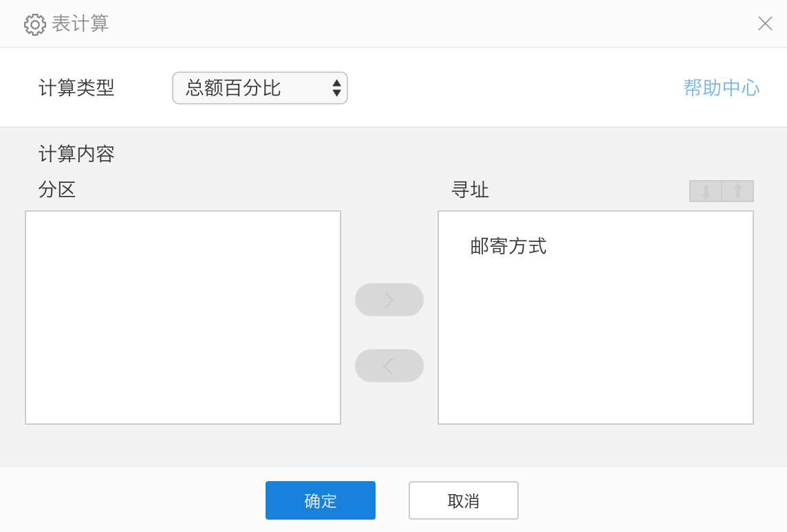
Task: Click the 分区 list label
Action: pos(57,190)
